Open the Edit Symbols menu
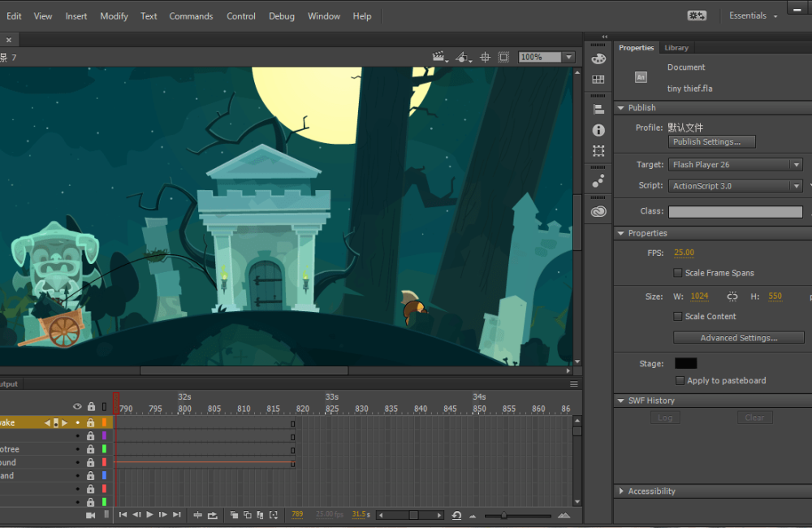Viewport: 812px width, 528px height. (463, 57)
